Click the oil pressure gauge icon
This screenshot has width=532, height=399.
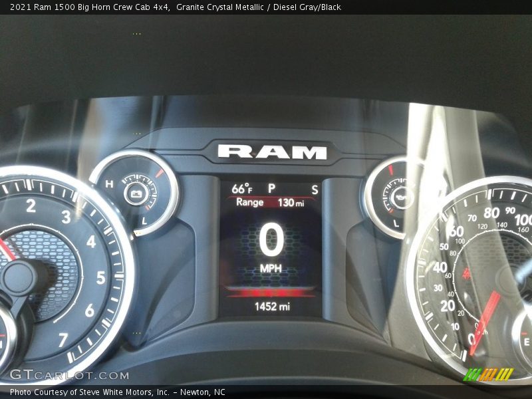click(401, 197)
